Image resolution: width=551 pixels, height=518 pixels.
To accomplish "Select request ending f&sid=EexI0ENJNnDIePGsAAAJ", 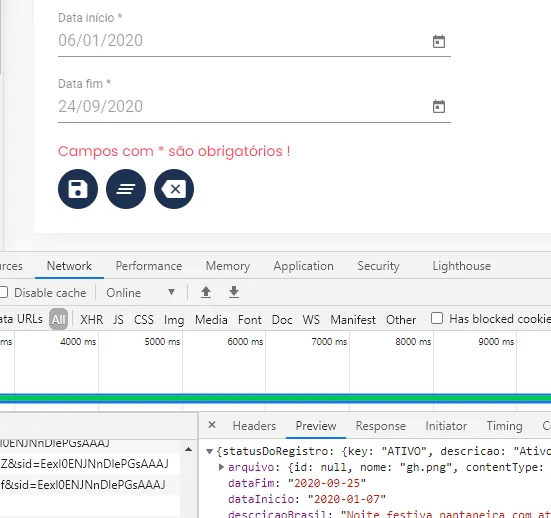I will [83, 485].
